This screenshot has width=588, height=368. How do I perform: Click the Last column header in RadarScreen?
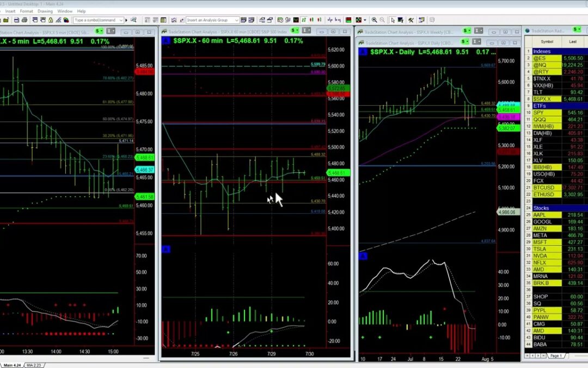[x=572, y=41]
